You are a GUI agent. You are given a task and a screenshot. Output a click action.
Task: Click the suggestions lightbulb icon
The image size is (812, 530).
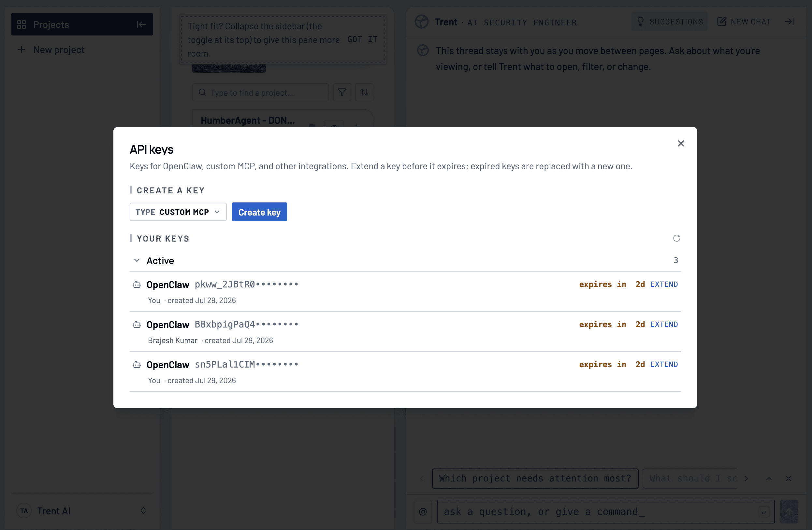640,22
